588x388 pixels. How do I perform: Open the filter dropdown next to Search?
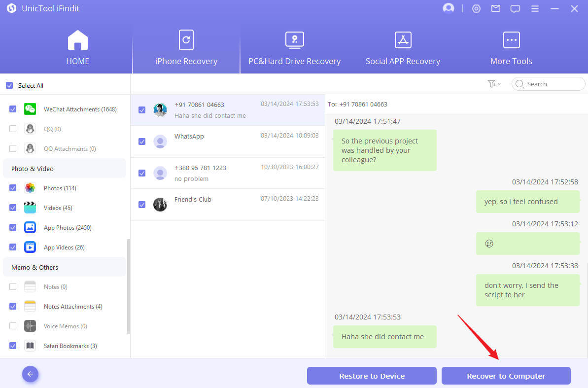coord(493,84)
